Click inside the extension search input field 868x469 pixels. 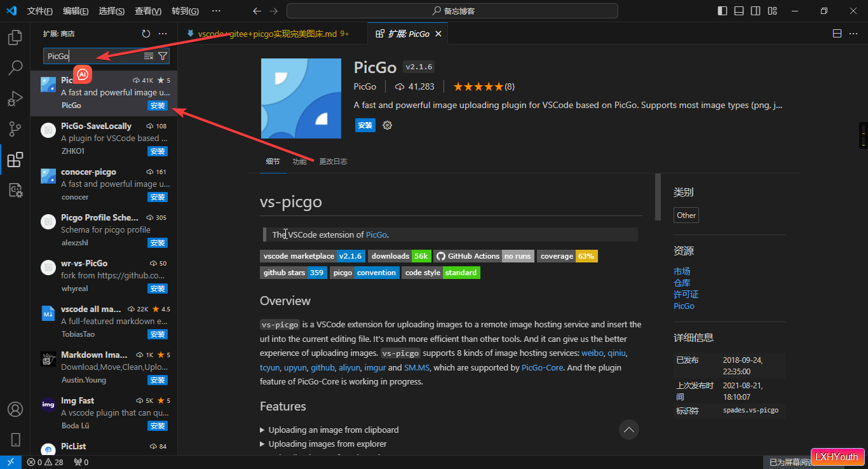pyautogui.click(x=95, y=56)
